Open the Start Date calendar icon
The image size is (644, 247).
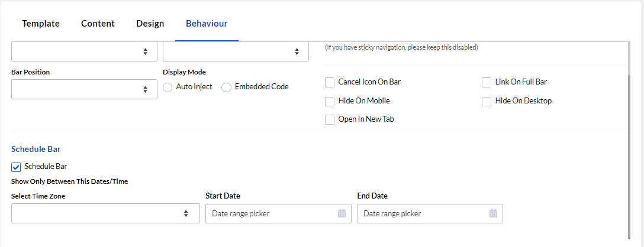(342, 213)
